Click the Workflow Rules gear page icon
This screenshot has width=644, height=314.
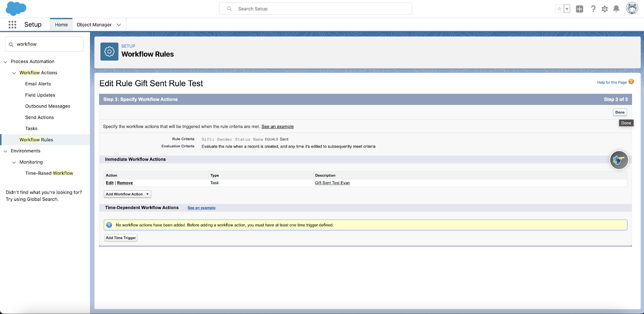click(109, 52)
